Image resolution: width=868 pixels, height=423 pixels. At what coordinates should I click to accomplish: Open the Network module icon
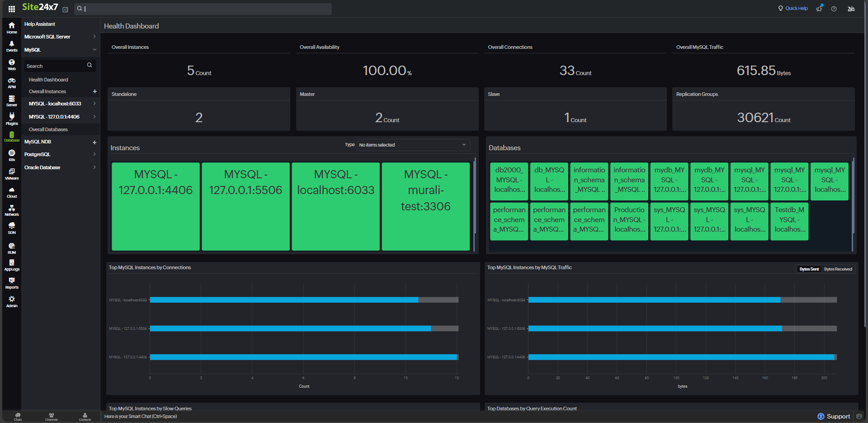click(x=12, y=210)
